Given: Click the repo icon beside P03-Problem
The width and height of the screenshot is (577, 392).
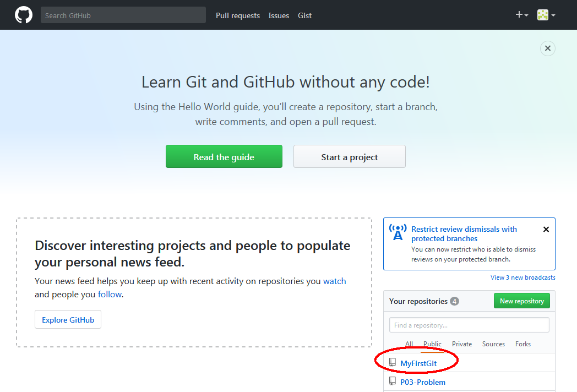Looking at the screenshot, I should point(393,381).
